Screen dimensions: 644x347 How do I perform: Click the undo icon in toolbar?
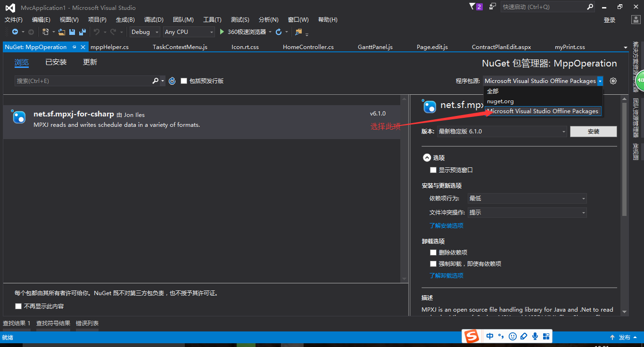[x=96, y=32]
